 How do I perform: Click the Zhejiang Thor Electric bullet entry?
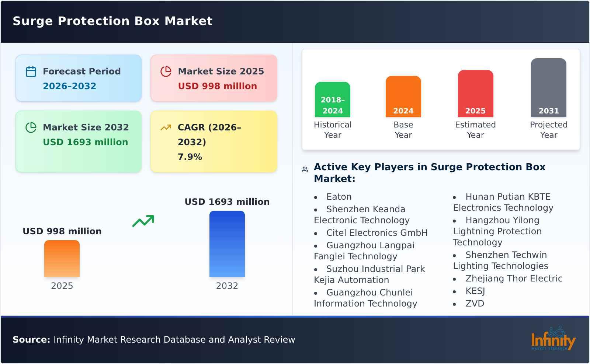(513, 279)
